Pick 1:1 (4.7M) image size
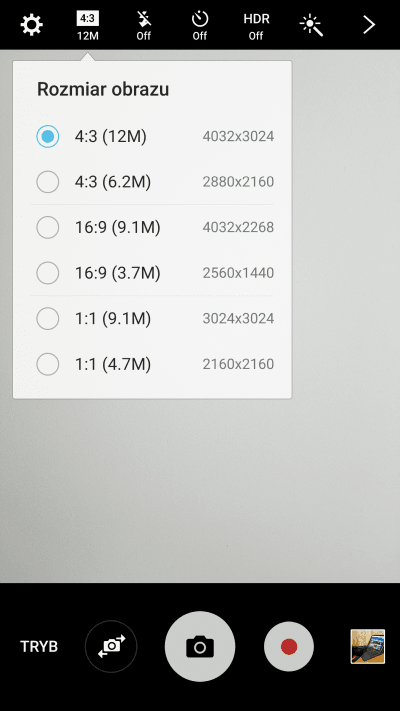 tap(152, 364)
